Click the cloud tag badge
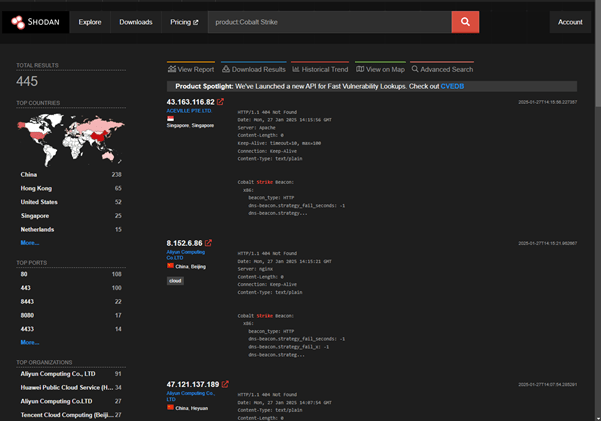The height and width of the screenshot is (421, 601). tap(175, 281)
